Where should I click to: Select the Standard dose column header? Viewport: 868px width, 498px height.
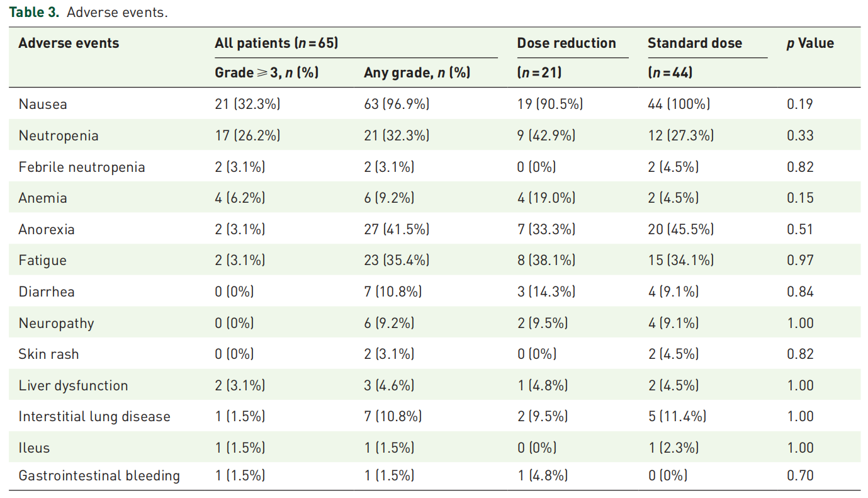tap(694, 43)
